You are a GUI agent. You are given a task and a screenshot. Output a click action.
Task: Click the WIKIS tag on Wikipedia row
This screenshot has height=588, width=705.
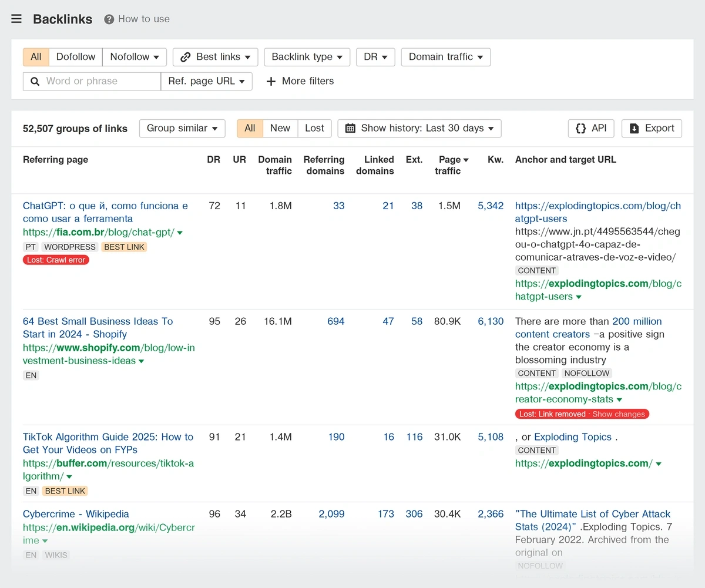pyautogui.click(x=56, y=555)
